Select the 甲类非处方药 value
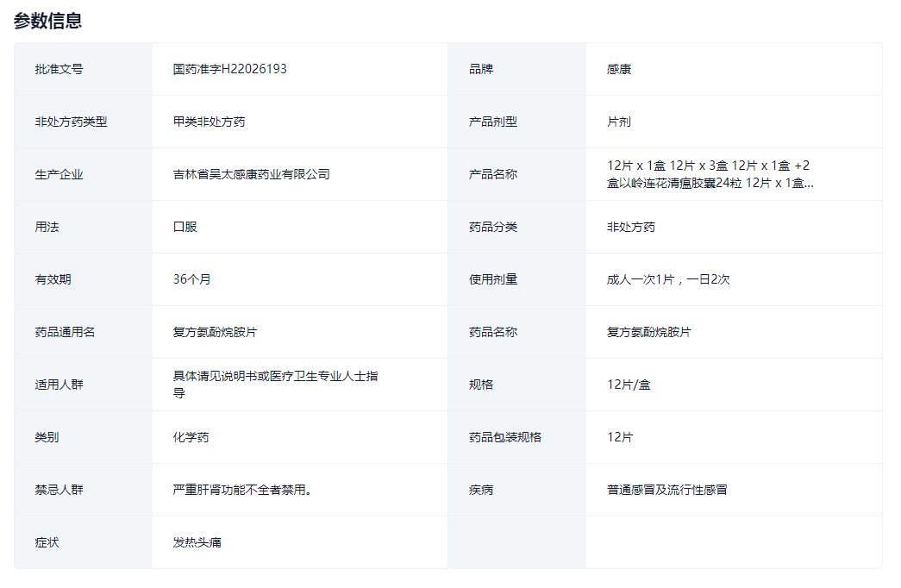This screenshot has height=588, width=901. pos(209,122)
